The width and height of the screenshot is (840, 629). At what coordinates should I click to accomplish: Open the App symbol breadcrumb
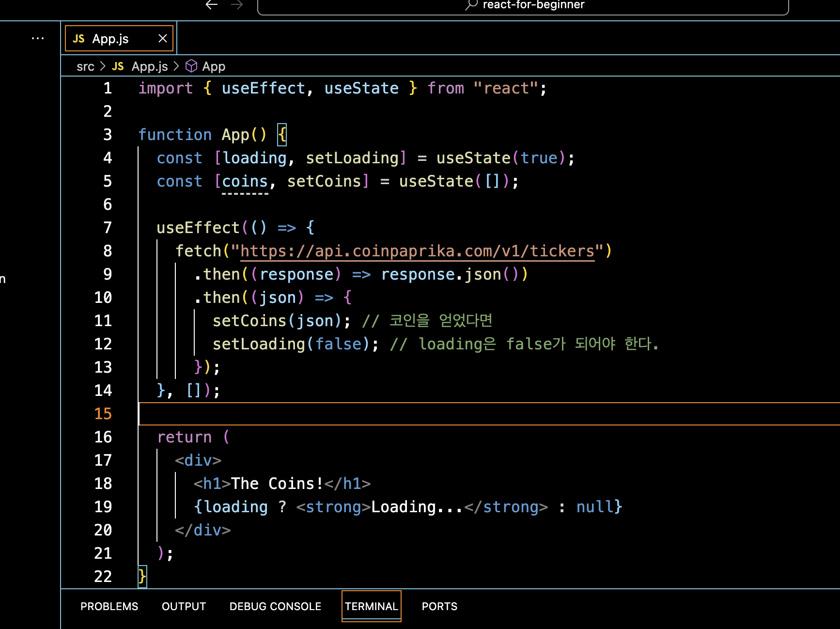(x=214, y=66)
